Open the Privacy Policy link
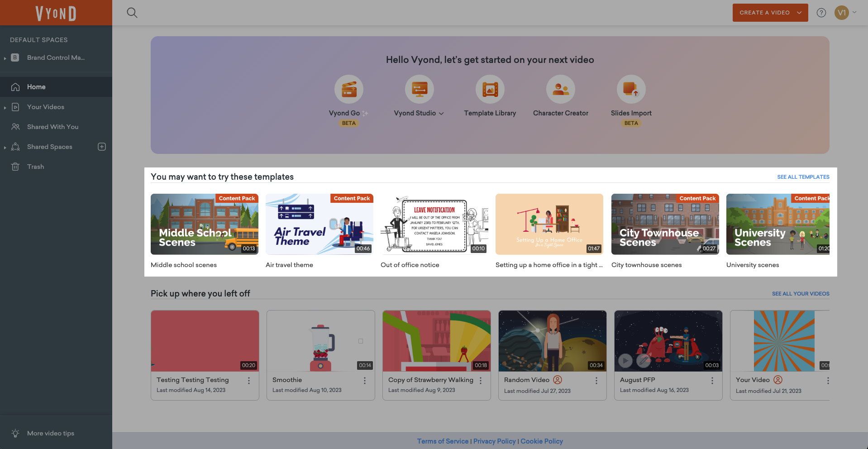Viewport: 868px width, 449px height. [x=495, y=441]
